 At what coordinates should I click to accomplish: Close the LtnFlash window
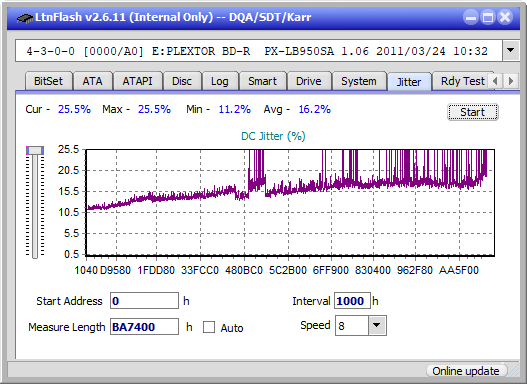[505, 17]
